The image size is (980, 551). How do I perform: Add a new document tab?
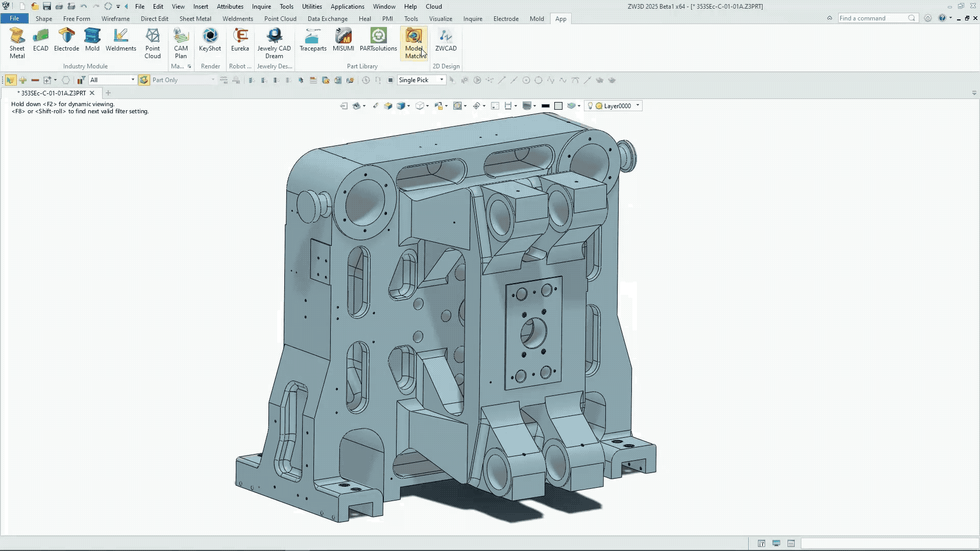tap(108, 93)
